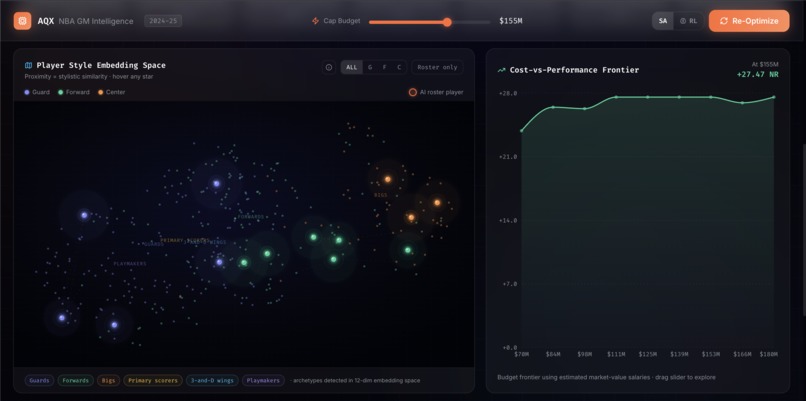
Task: Select the leftmost orange center star near BIGS
Action: (388, 179)
